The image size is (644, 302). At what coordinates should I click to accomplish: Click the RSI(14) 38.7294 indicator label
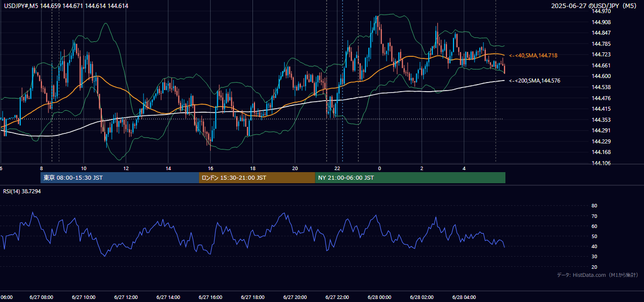point(22,191)
